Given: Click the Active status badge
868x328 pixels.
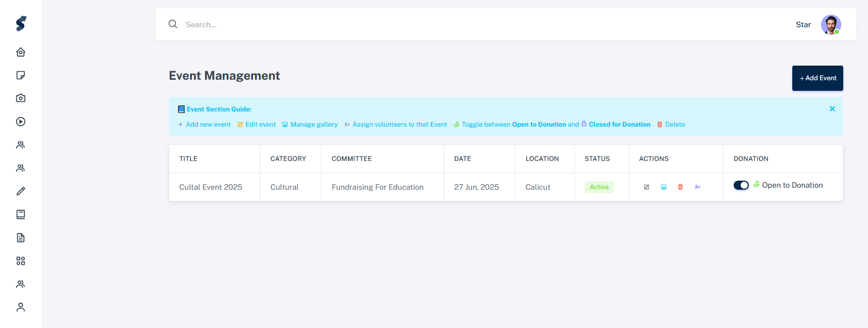Looking at the screenshot, I should (x=599, y=187).
